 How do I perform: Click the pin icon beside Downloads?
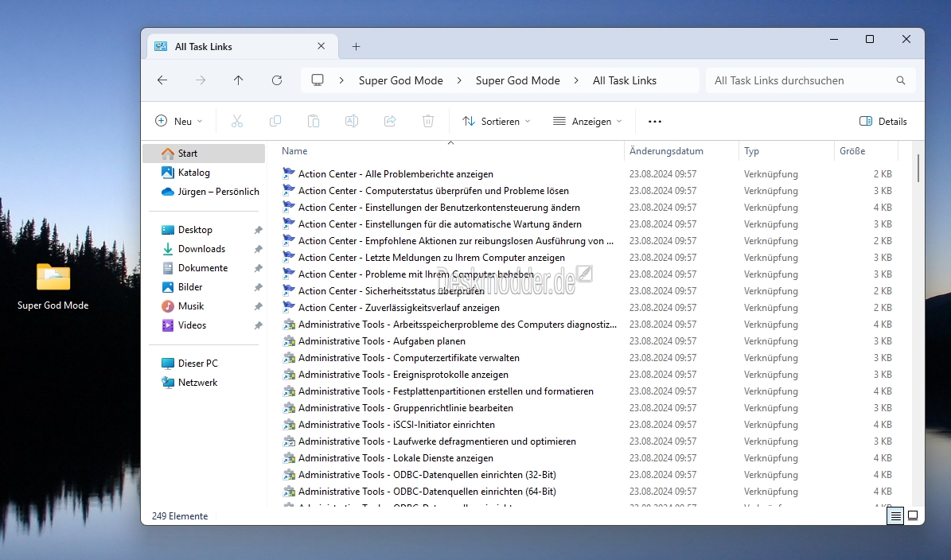point(259,249)
